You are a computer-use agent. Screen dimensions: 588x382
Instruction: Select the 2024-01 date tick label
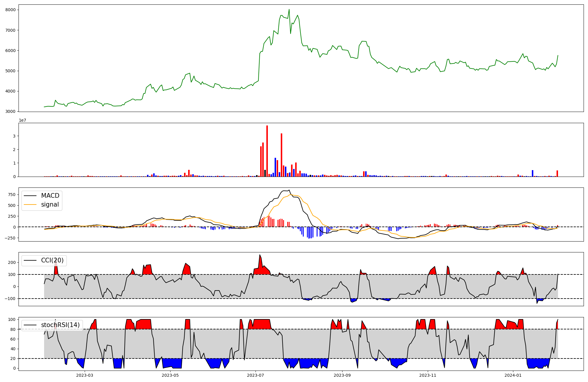click(x=513, y=375)
